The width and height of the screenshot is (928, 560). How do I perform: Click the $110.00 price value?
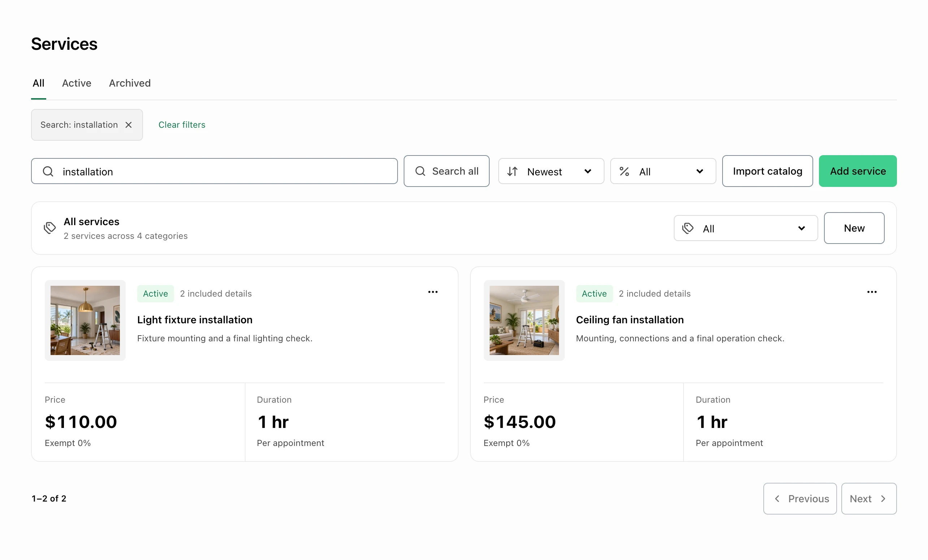81,421
